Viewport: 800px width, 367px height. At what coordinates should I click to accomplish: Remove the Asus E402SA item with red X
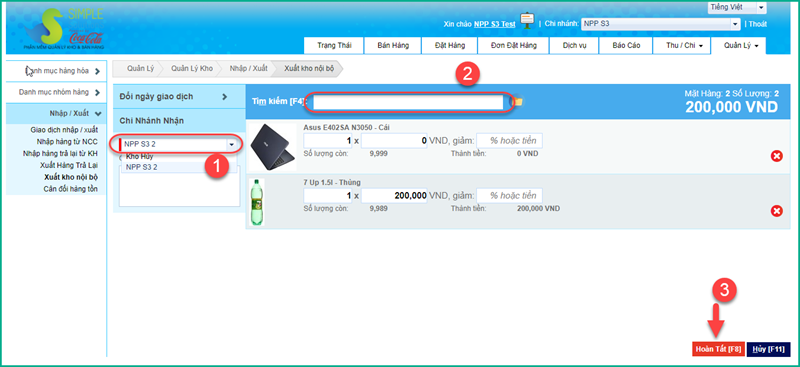(776, 156)
